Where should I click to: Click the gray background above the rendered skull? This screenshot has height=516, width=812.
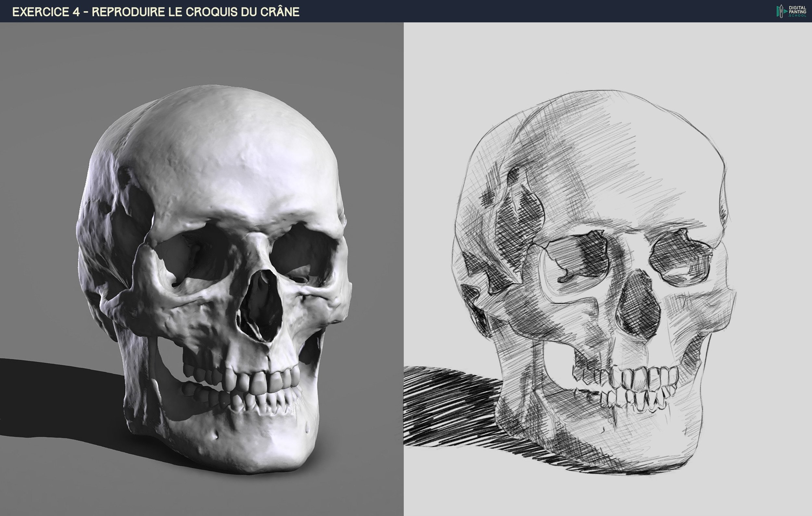202,51
